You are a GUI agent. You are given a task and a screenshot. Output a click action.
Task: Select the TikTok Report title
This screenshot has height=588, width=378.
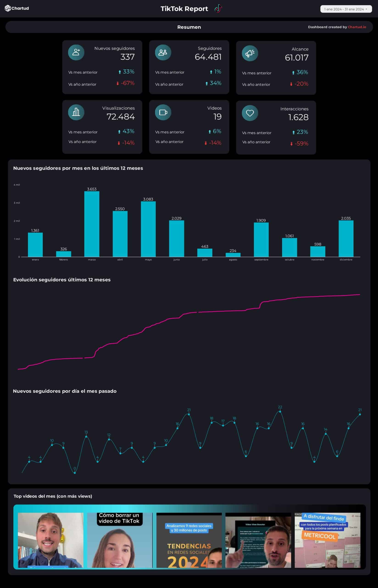click(184, 8)
